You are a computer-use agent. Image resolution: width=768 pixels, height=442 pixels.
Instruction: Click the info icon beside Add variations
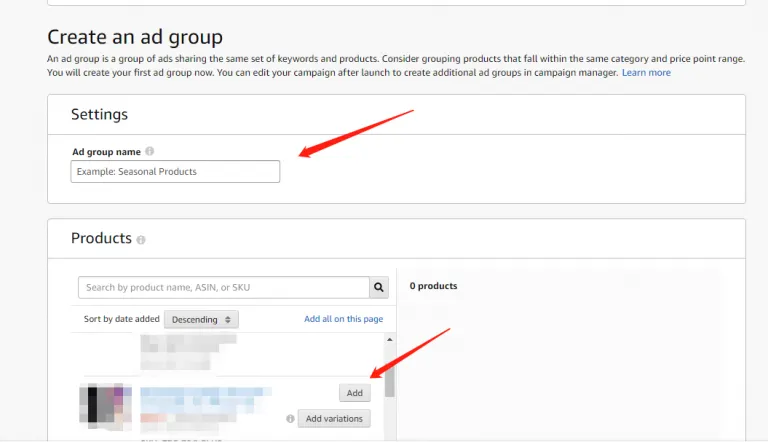[290, 419]
